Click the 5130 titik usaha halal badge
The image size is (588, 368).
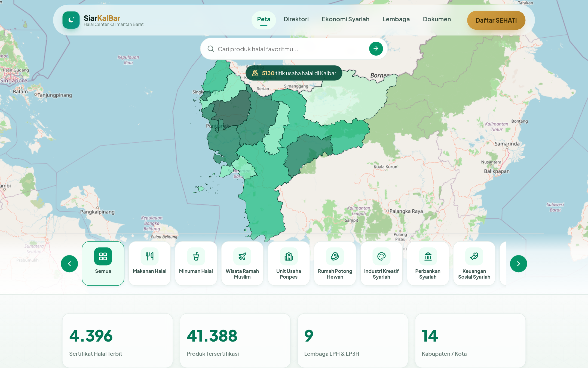click(x=294, y=73)
